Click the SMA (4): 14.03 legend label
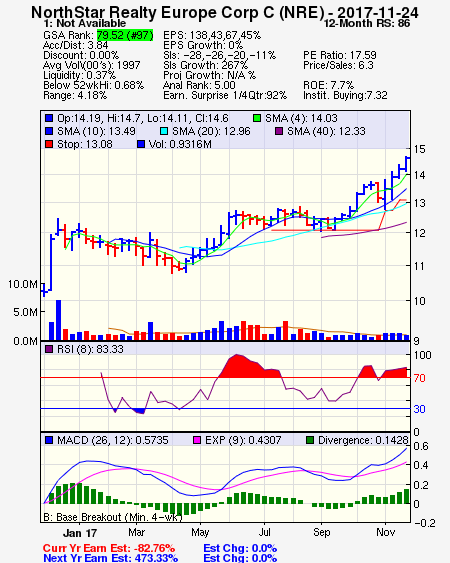Screen dimensions: 450x563 tap(301, 118)
